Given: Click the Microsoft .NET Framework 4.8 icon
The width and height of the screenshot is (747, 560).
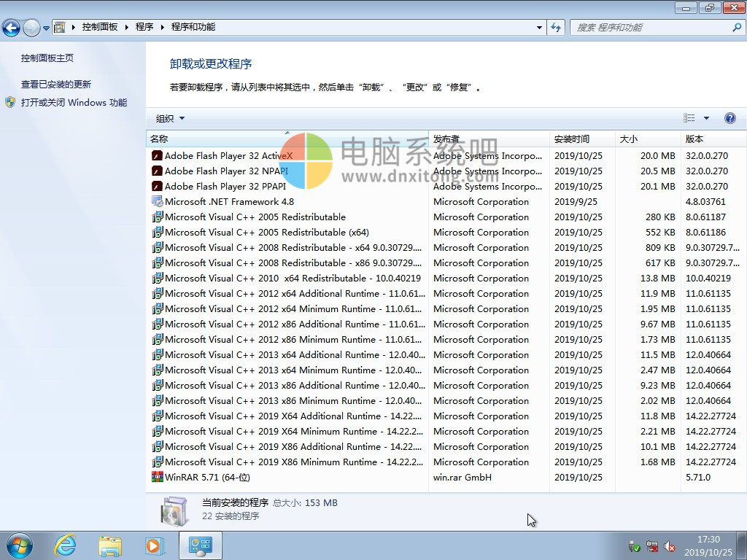Looking at the screenshot, I should (x=158, y=201).
